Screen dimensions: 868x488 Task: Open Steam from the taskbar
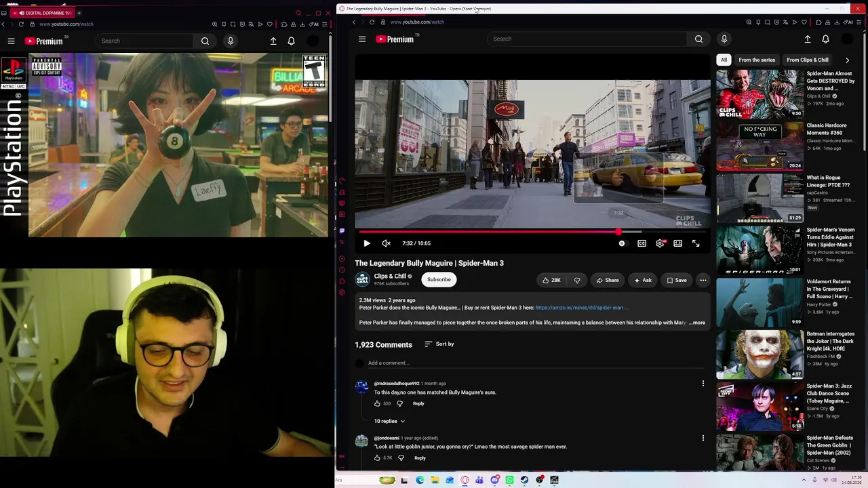coord(524,481)
